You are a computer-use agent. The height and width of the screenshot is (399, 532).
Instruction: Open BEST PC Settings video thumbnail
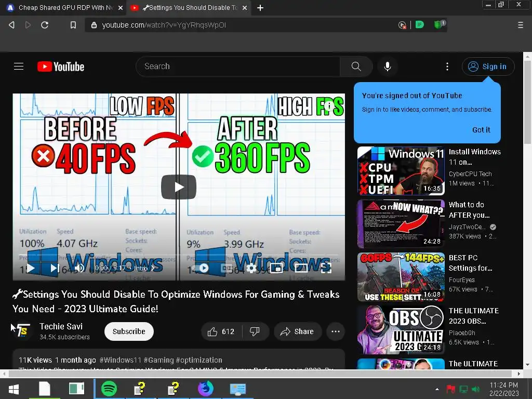[x=401, y=277]
